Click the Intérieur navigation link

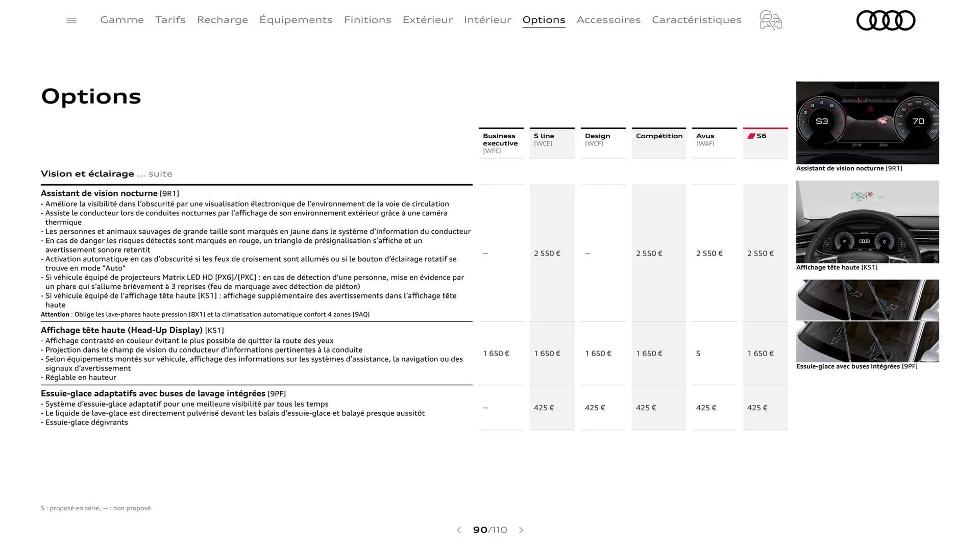point(487,20)
